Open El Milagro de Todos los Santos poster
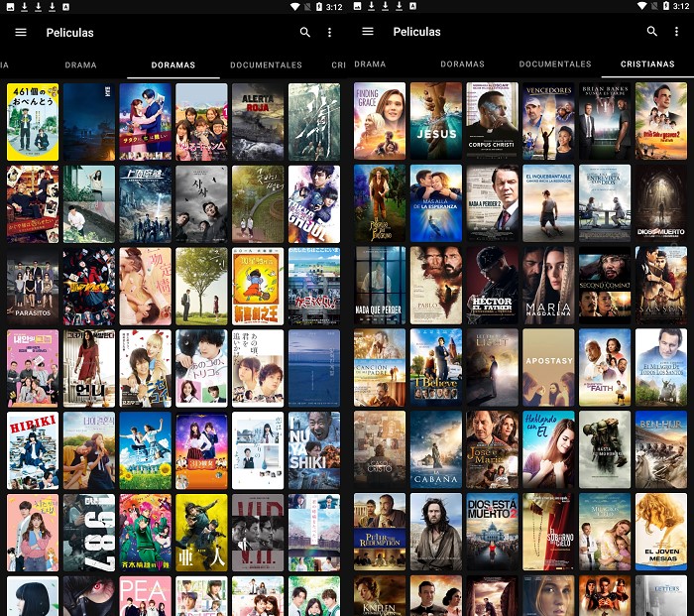Viewport: 694px width, 616px height. click(x=661, y=368)
